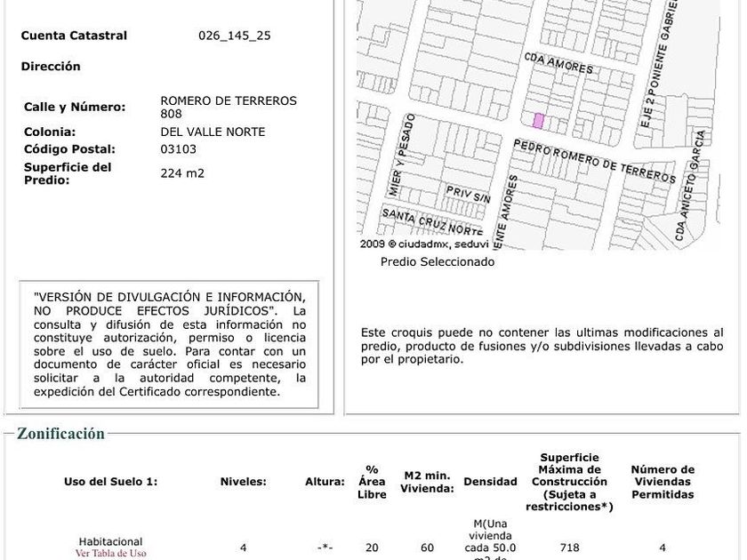This screenshot has height=560, width=747.
Task: Click the Uso del Suelo 1 column header
Action: click(x=110, y=482)
